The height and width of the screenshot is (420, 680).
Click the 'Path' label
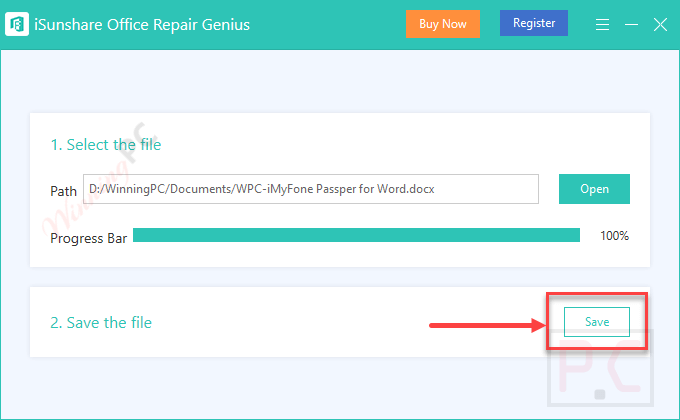pos(63,191)
